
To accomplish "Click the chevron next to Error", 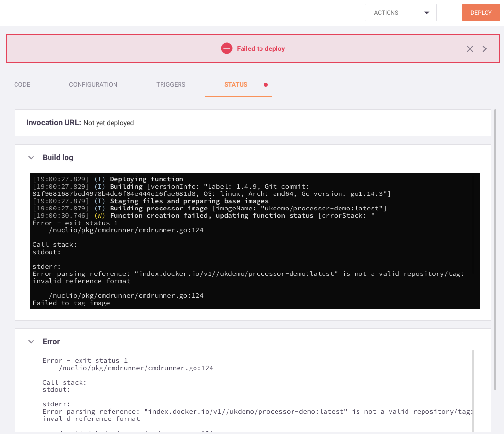I will pos(31,341).
